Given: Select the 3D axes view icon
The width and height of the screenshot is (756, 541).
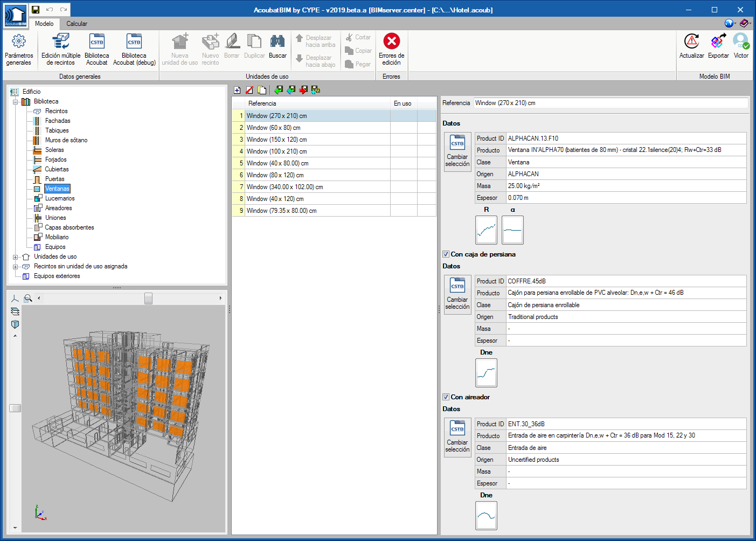Looking at the screenshot, I should click(15, 298).
